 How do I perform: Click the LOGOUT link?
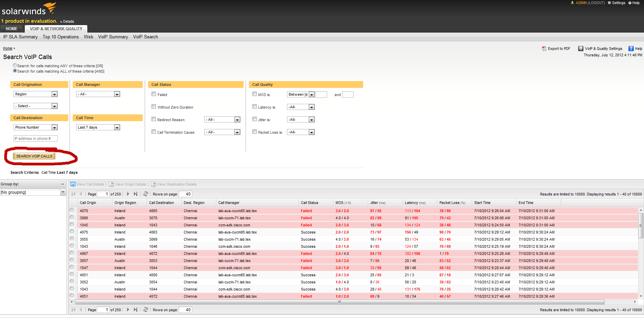click(x=596, y=3)
